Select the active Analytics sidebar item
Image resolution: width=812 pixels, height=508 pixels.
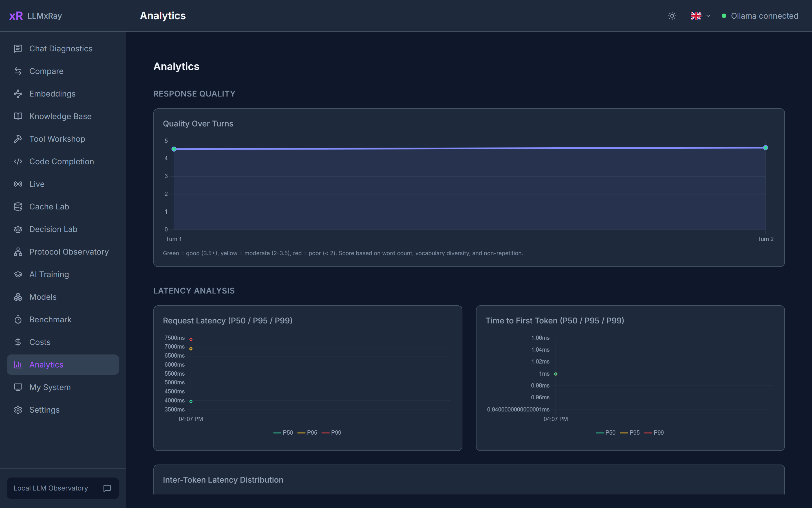(x=63, y=365)
